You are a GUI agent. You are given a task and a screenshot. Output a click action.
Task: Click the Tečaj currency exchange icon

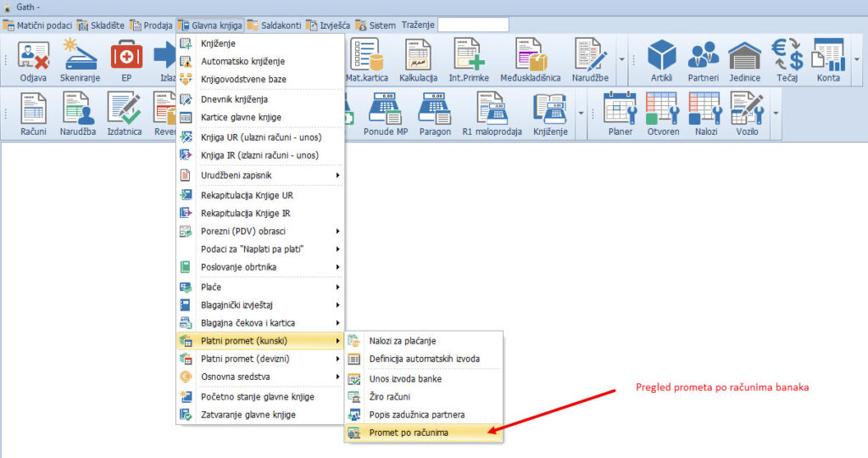[x=787, y=60]
